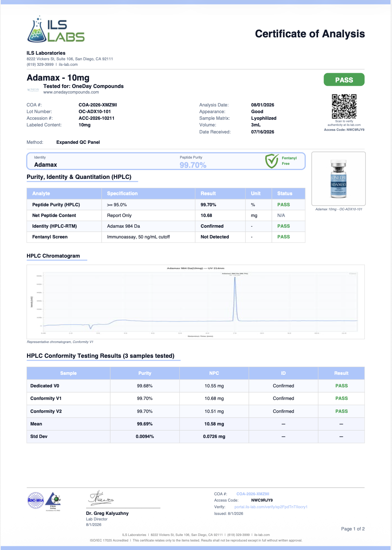Click the PJLA Testing accreditation logo
Viewport: 392px width, 550px height.
coord(53,501)
